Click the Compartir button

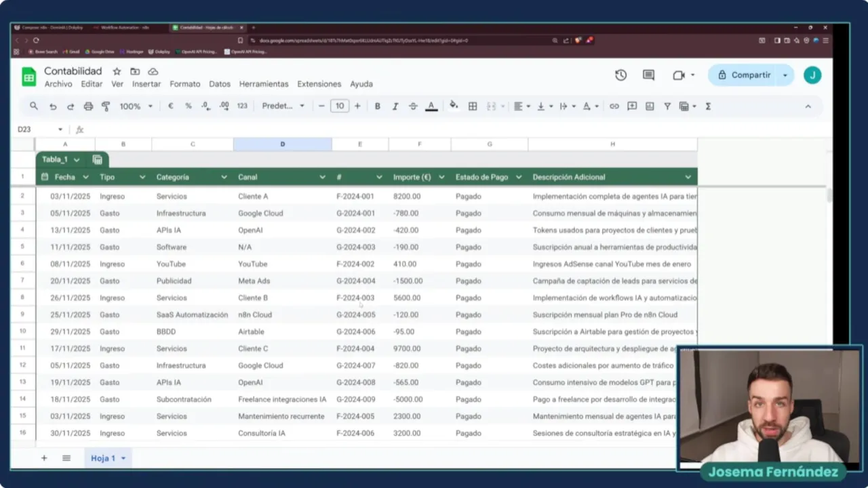[x=744, y=75]
